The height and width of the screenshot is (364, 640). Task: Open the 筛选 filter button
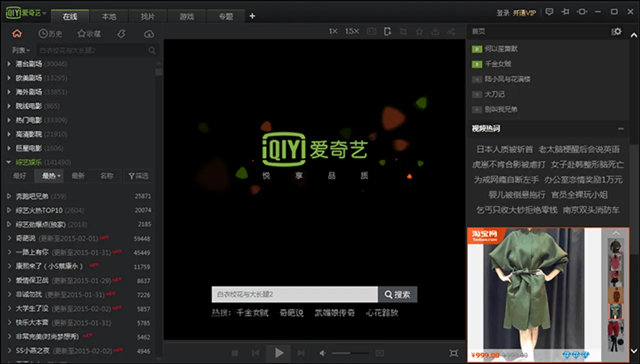tap(138, 176)
